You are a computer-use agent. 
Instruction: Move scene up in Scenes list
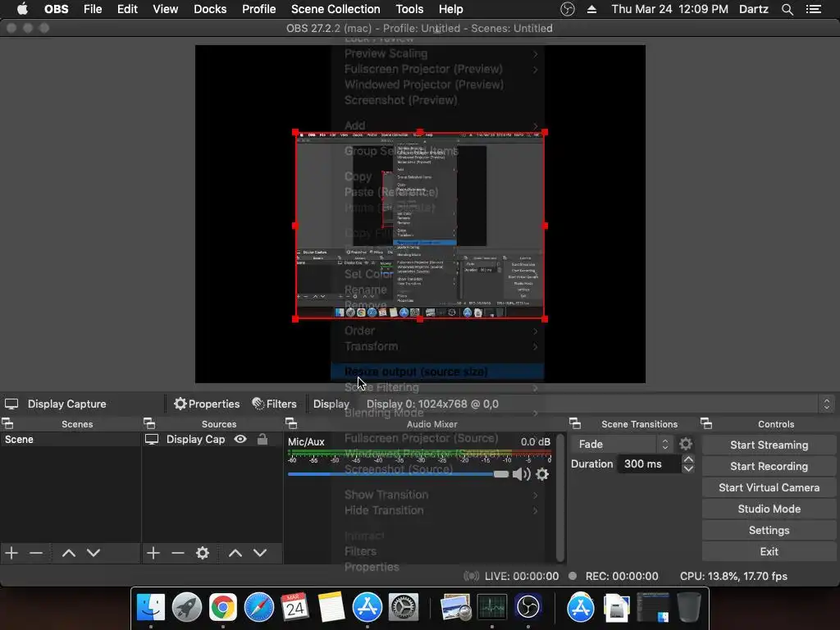click(x=69, y=553)
